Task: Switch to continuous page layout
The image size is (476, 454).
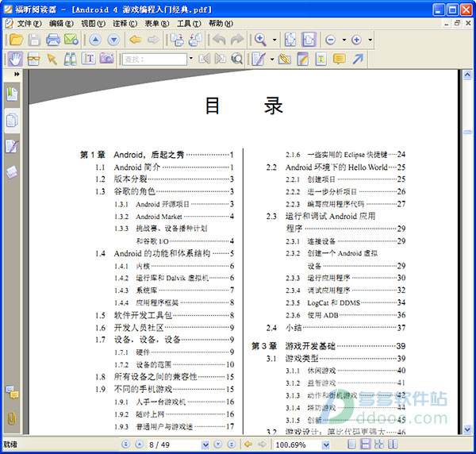Action: click(x=366, y=444)
